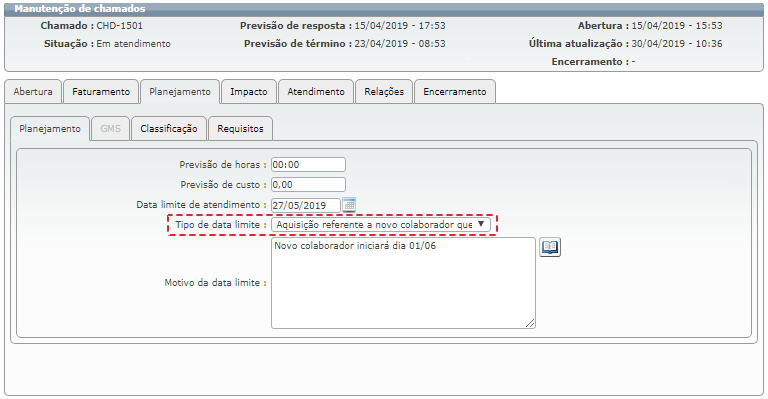Click the Abertura date 15/04/2019 - 15:53
This screenshot has width=768, height=399.
(x=677, y=25)
